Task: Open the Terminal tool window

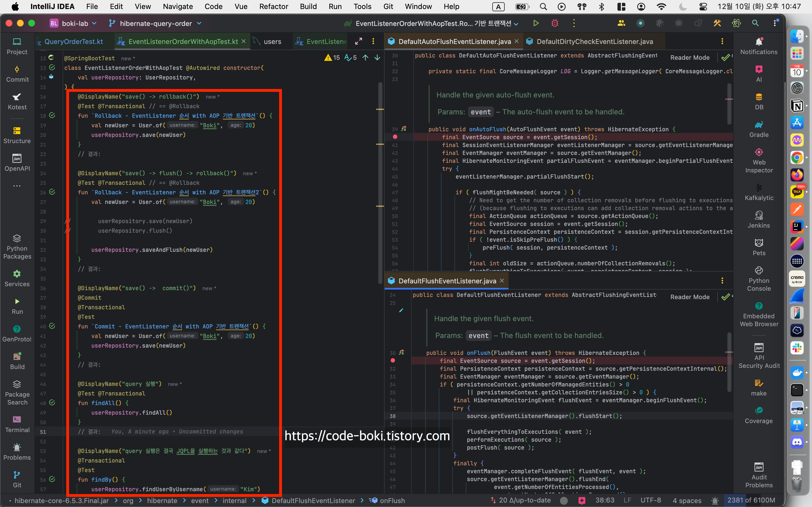Action: 17,424
